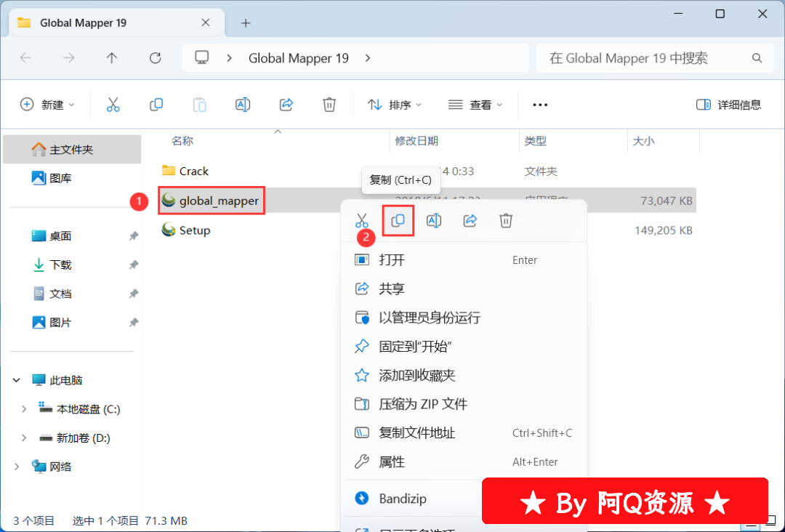The height and width of the screenshot is (532, 785).
Task: Expand the 网络 tree node
Action: [x=17, y=467]
